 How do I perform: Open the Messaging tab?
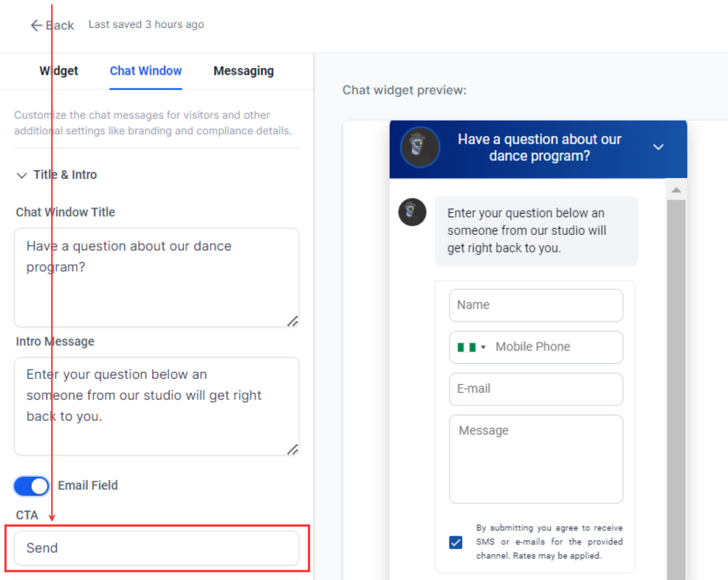point(244,71)
